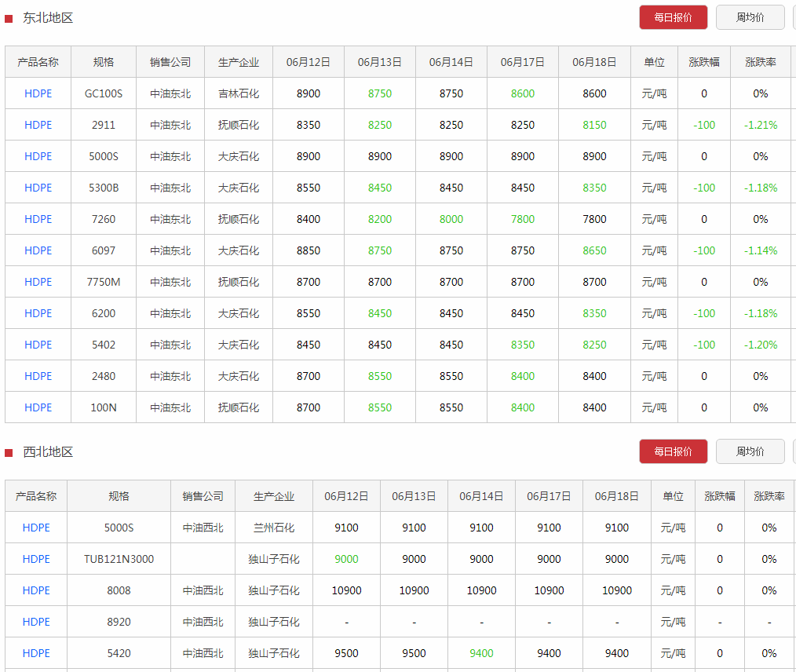The height and width of the screenshot is (672, 796).
Task: Click green 9400 price in 5420 row
Action: (x=481, y=653)
